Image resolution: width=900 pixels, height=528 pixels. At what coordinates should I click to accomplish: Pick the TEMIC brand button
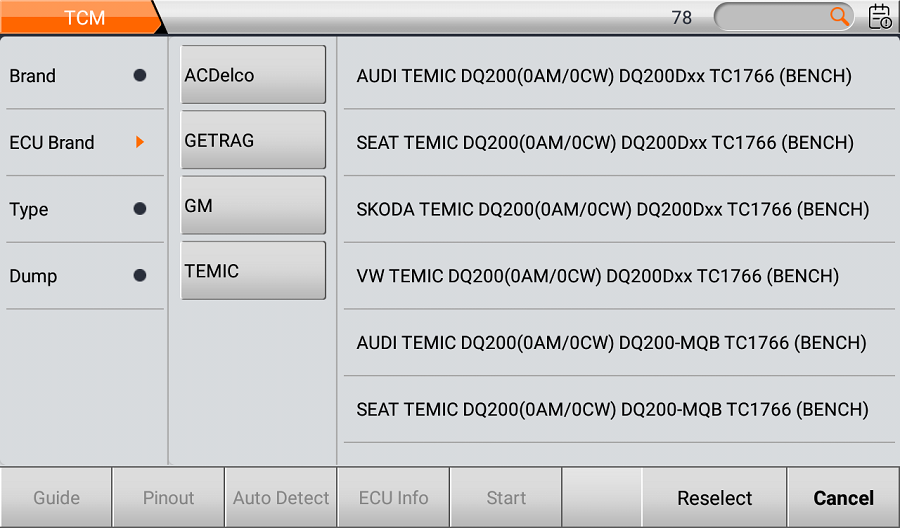click(x=253, y=270)
